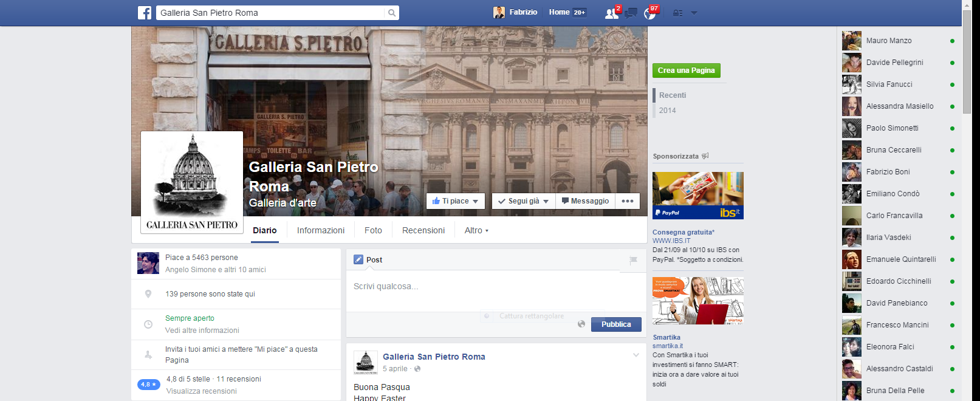The height and width of the screenshot is (401, 980).
Task: Click Piace a 5463 persone
Action: pos(202,258)
